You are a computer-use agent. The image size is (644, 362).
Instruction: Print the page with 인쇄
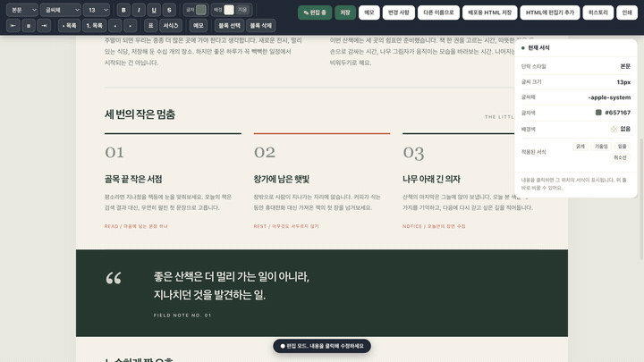coord(627,13)
